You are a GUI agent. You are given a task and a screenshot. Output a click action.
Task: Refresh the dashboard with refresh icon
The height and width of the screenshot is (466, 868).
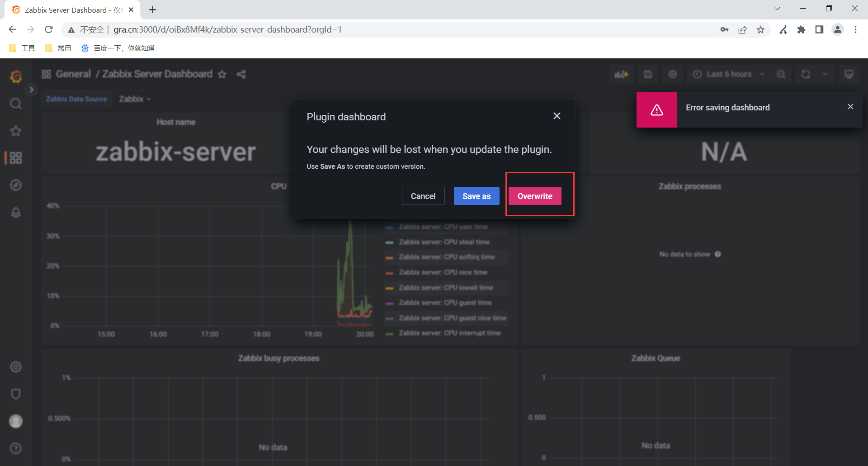coord(806,74)
